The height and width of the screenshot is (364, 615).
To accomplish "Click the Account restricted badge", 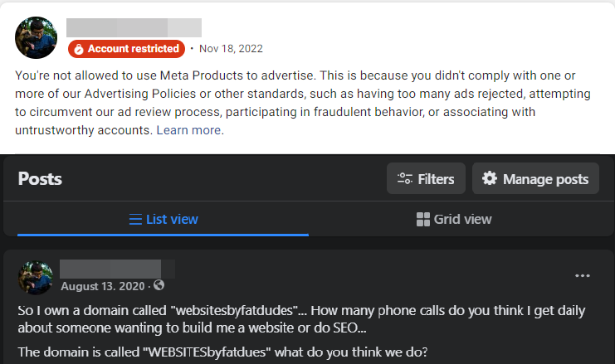I will click(126, 49).
